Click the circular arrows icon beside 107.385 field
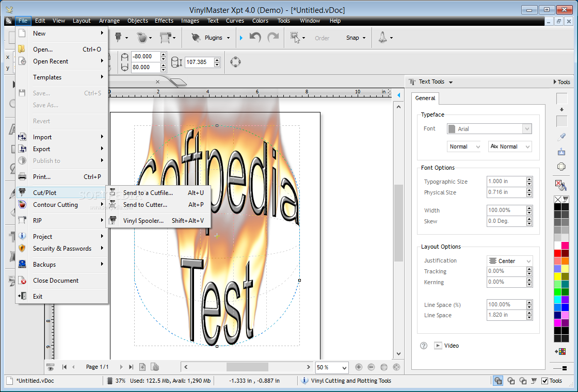 [x=235, y=62]
